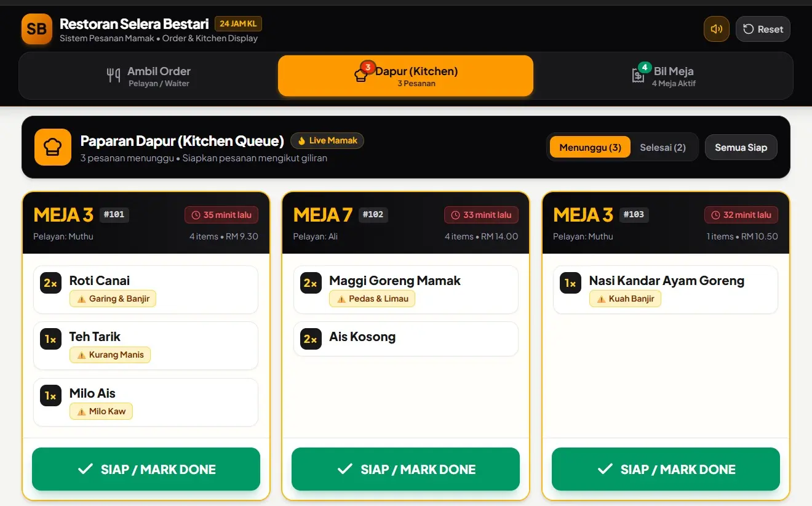Click the Live Mamak badge

(x=327, y=141)
